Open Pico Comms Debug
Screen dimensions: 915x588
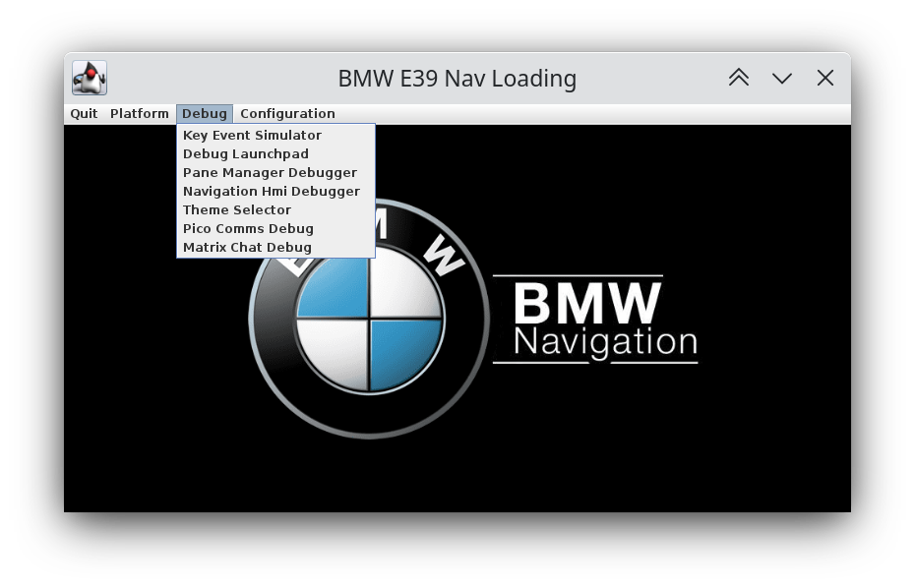tap(275, 229)
